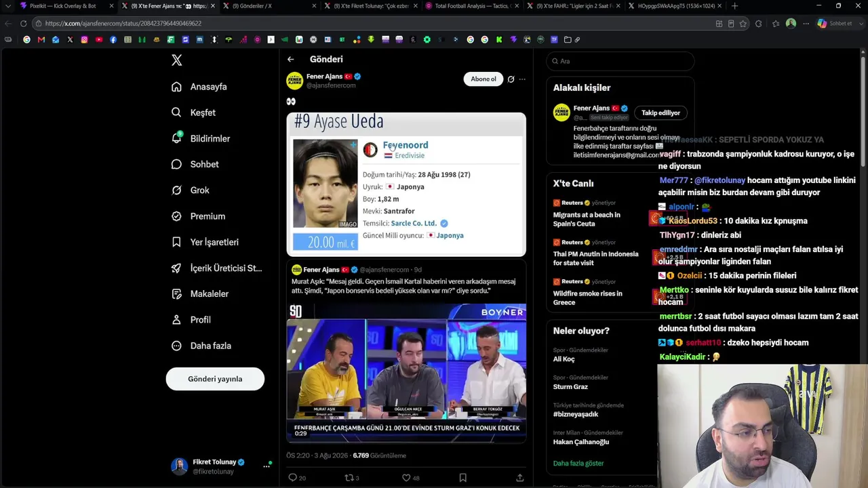The height and width of the screenshot is (488, 868).
Task: Click the İçerik Üreticisi rocket icon
Action: (176, 268)
